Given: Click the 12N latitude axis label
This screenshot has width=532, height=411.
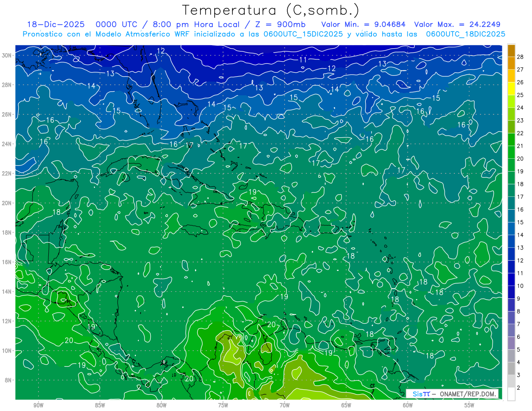Looking at the screenshot, I should point(8,321).
